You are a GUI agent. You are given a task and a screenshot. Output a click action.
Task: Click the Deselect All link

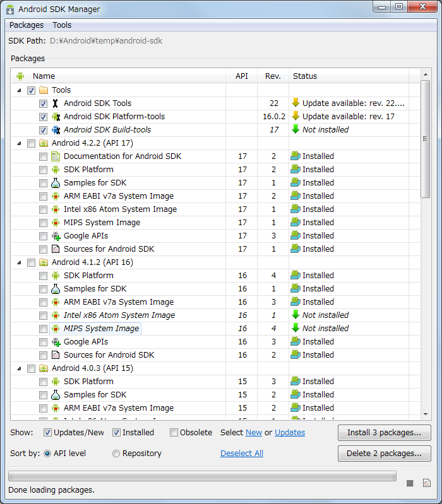(x=242, y=454)
